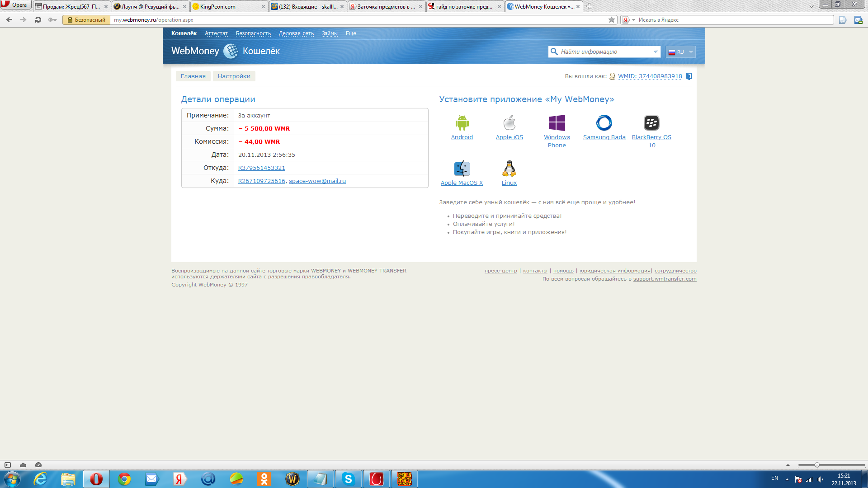
Task: Click the Безопасный security badge
Action: pyautogui.click(x=86, y=20)
